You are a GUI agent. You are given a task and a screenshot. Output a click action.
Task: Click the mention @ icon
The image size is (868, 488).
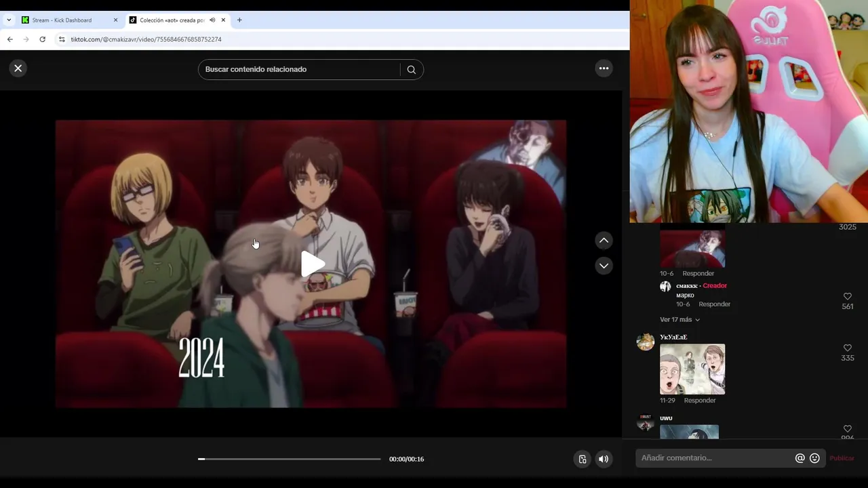click(x=800, y=458)
